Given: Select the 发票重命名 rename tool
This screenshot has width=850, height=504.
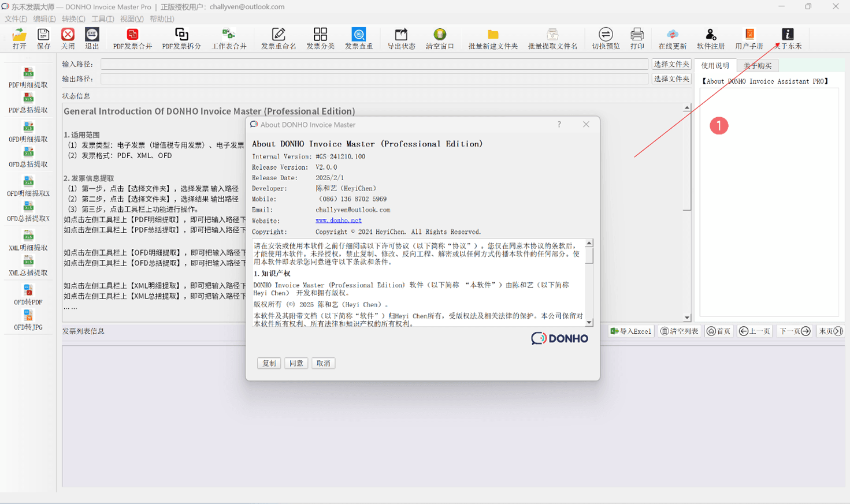Looking at the screenshot, I should point(279,39).
